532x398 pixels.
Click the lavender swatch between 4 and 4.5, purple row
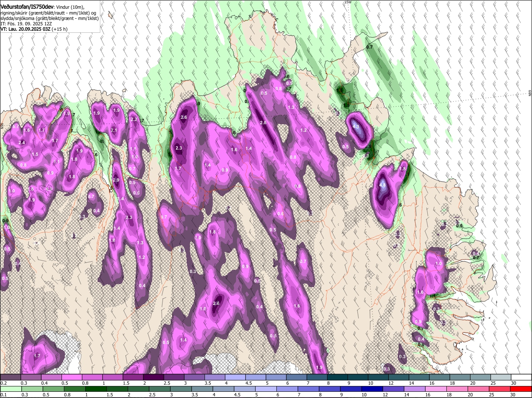tap(235, 377)
